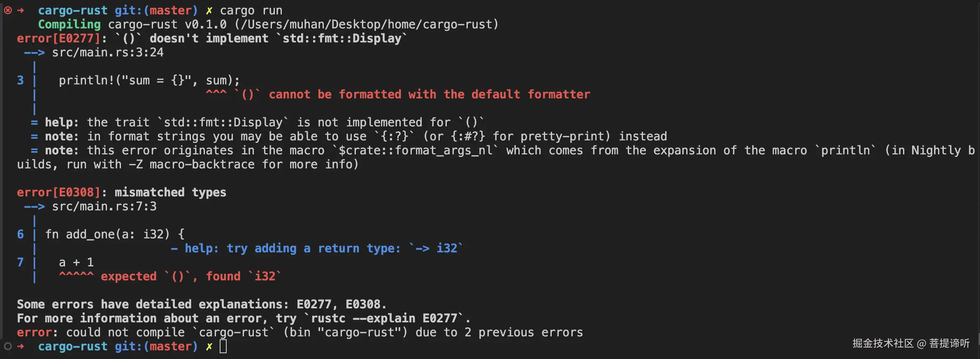
Task: Click the blue arrow before src/main.rs:7:3
Action: click(34, 207)
